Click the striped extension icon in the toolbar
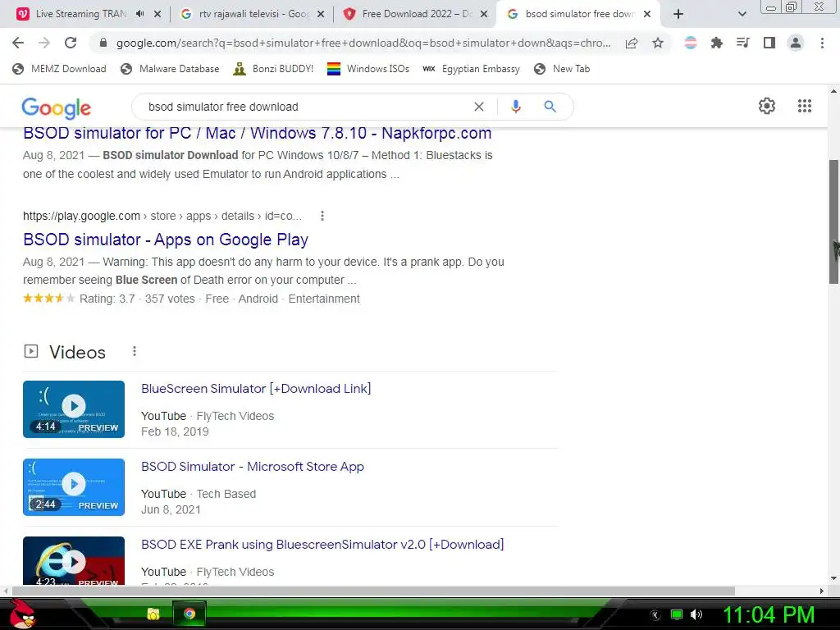Image resolution: width=840 pixels, height=630 pixels. [x=691, y=43]
